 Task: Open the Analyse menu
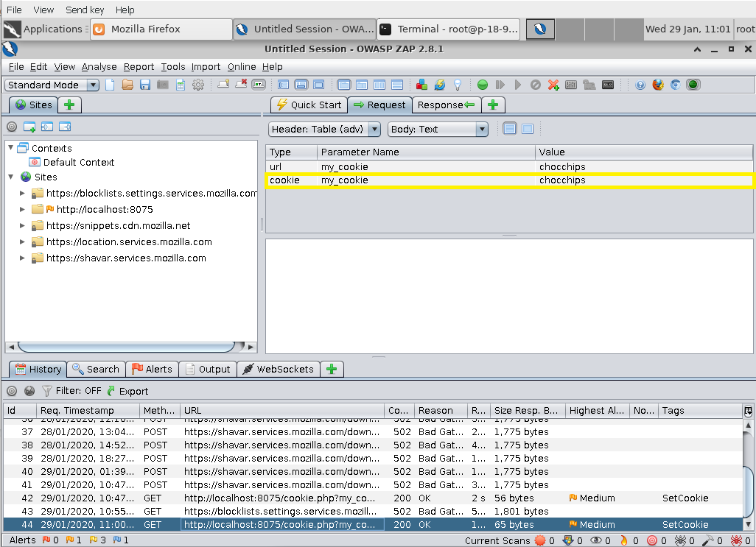click(x=99, y=66)
